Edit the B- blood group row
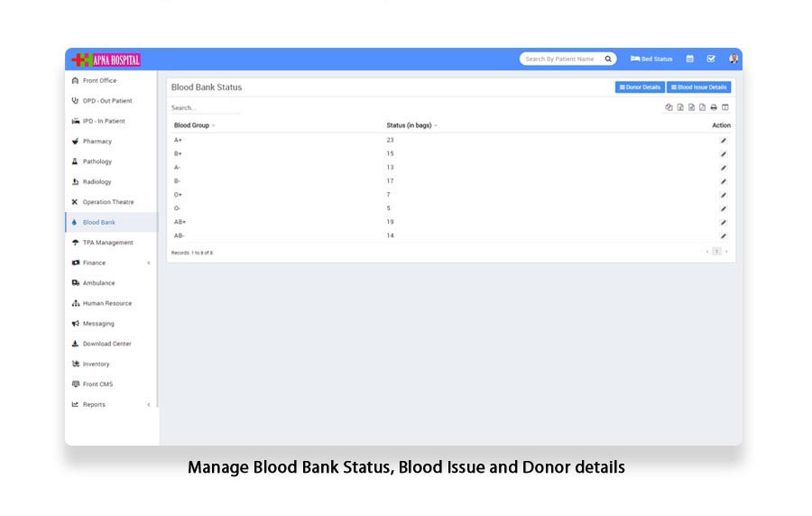The image size is (812, 516). tap(724, 181)
